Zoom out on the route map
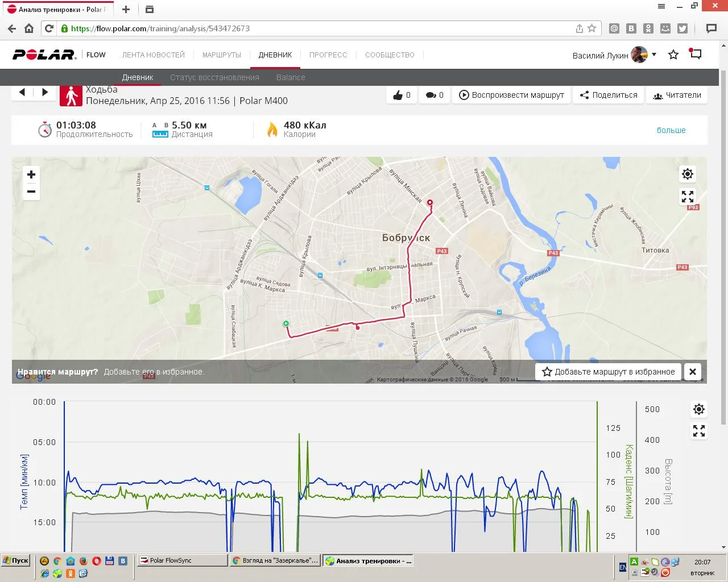This screenshot has width=728, height=582. pos(31,192)
